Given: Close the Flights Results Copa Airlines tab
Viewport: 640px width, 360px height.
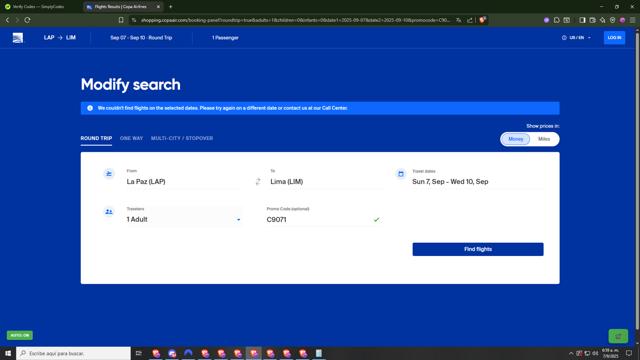Looking at the screenshot, I should coord(158,7).
